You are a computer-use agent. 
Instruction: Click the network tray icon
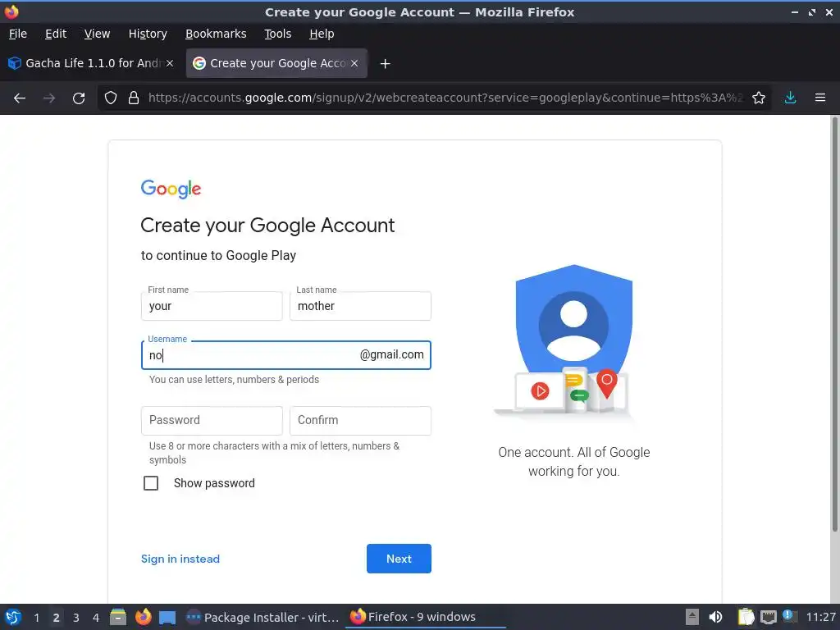point(768,617)
